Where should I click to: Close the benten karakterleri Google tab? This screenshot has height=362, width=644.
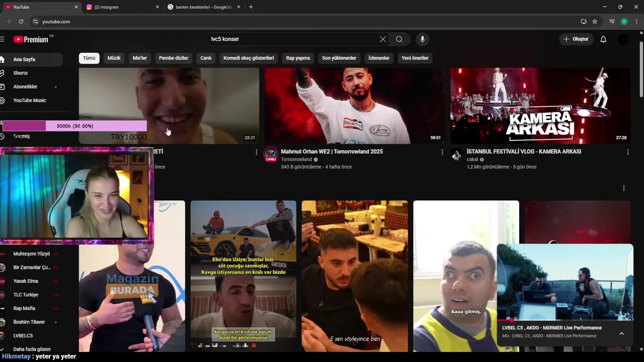tap(238, 7)
